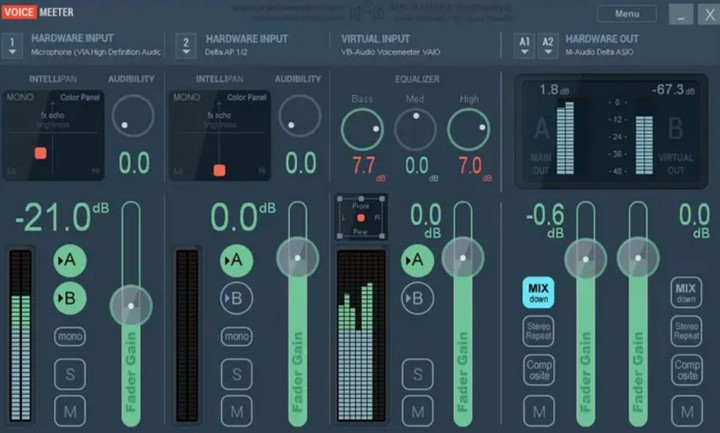This screenshot has width=720, height=433.
Task: Click the 7.0 dB high value
Action: [475, 168]
